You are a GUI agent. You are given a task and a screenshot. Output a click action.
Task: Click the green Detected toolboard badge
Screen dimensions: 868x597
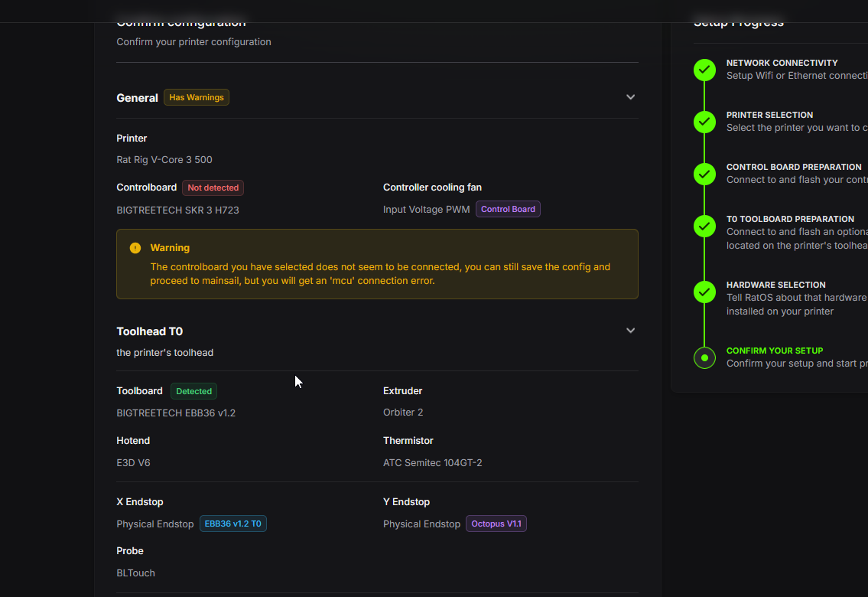[193, 391]
